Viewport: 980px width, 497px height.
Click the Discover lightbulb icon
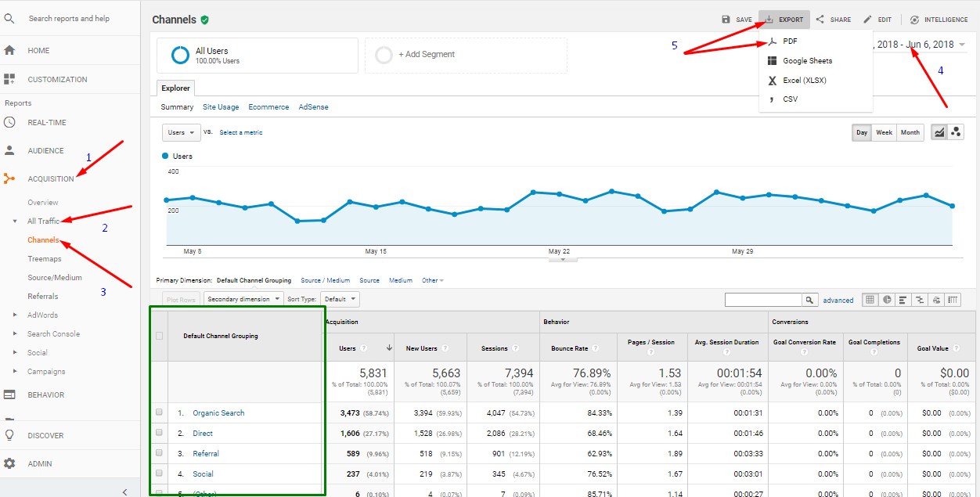(9, 435)
